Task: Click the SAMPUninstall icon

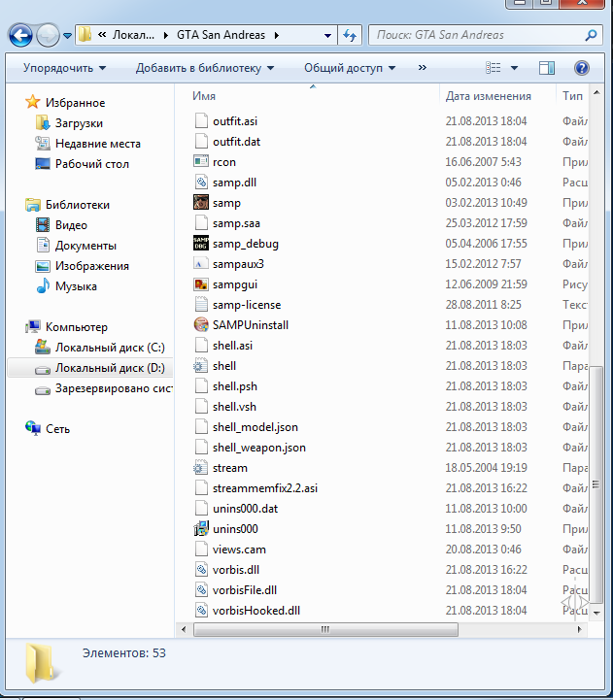Action: 201,324
